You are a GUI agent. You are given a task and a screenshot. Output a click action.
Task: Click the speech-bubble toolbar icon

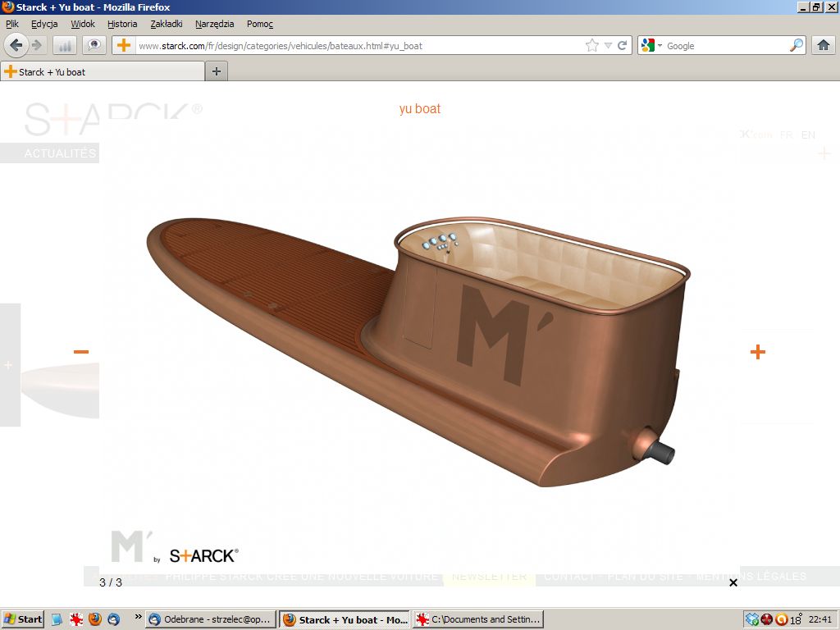pyautogui.click(x=94, y=46)
